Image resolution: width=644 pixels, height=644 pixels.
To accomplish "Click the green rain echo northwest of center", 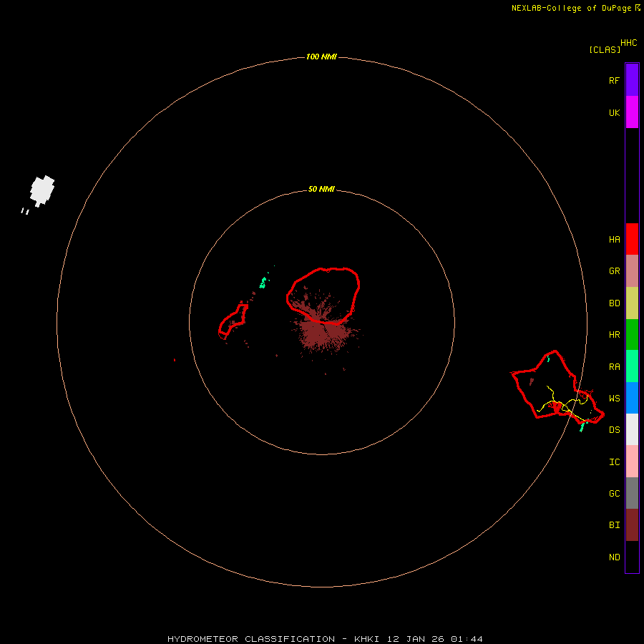I will (263, 283).
